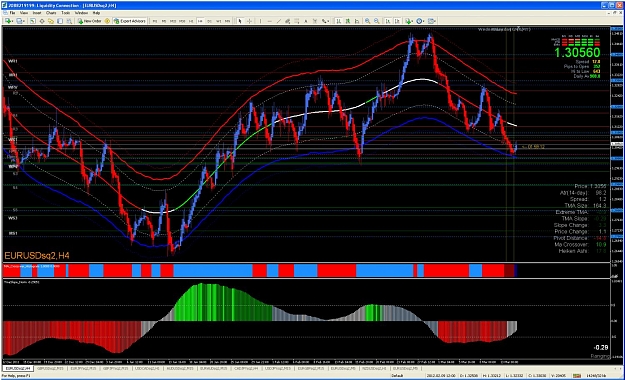Switch chart to candlesticks mode
The image size is (625, 380).
(348, 21)
